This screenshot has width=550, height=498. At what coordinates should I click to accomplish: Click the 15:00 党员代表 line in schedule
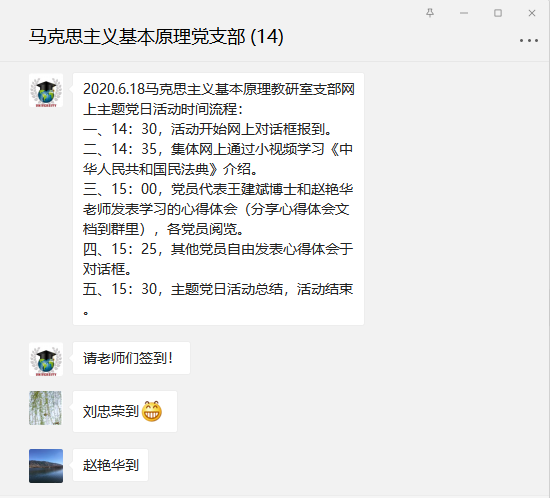tap(217, 209)
